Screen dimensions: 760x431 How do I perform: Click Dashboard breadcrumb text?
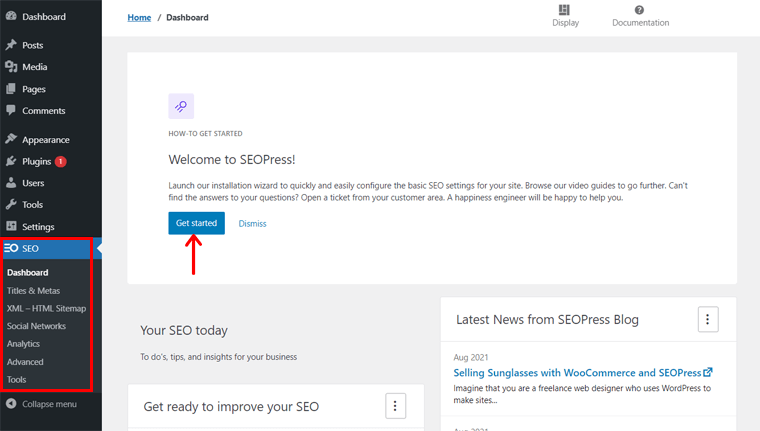[187, 17]
